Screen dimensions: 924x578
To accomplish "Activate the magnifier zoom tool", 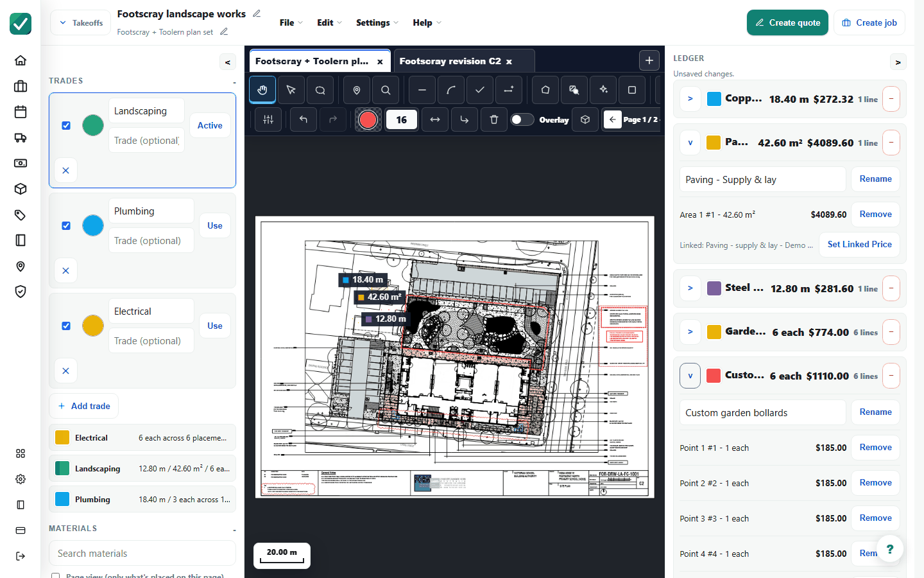I will pos(386,90).
